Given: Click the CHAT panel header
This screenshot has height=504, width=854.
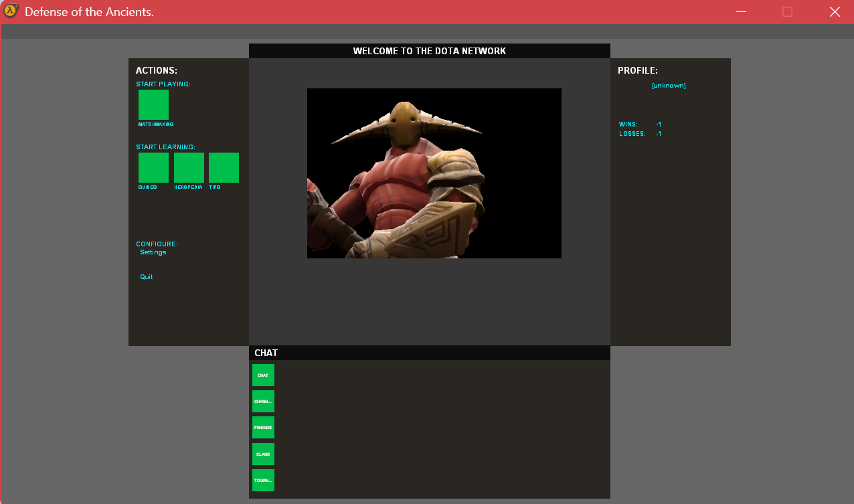Looking at the screenshot, I should 430,353.
